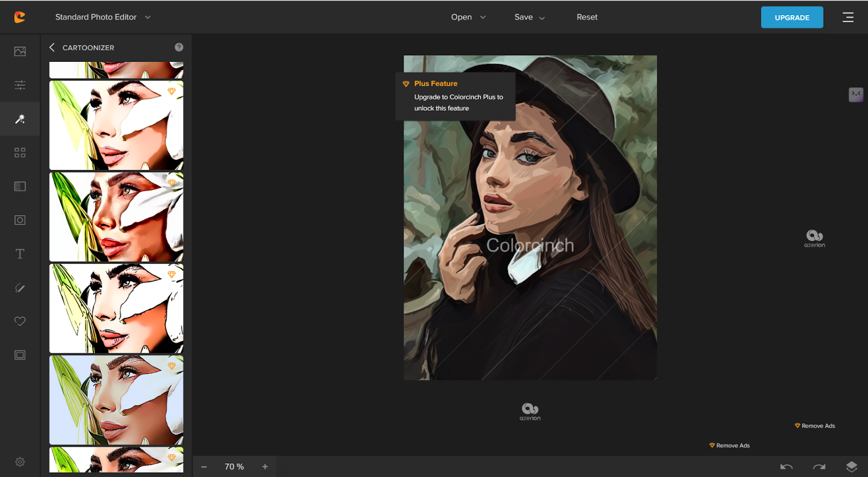Click the azerion ad logo at right
This screenshot has height=477, width=868.
click(x=814, y=238)
